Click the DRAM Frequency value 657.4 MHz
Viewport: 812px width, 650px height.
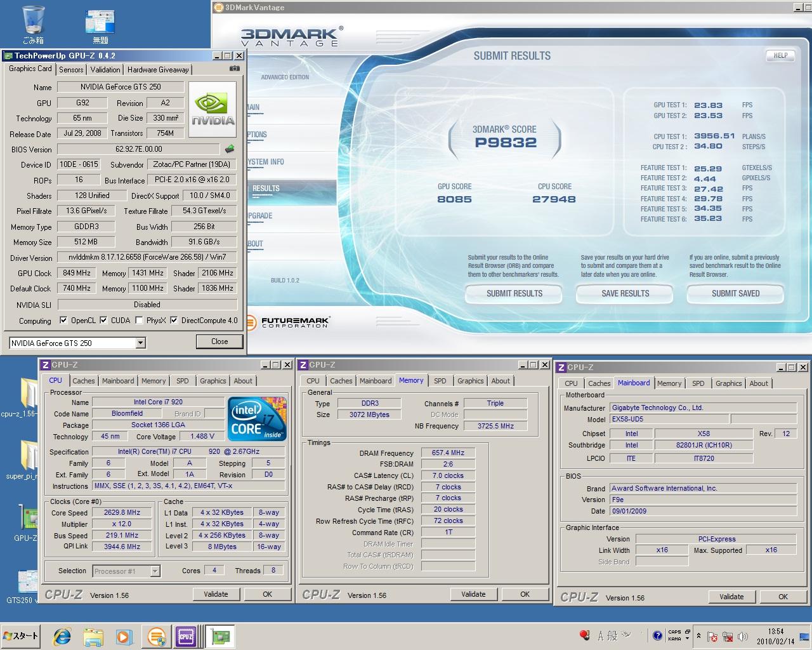point(448,453)
